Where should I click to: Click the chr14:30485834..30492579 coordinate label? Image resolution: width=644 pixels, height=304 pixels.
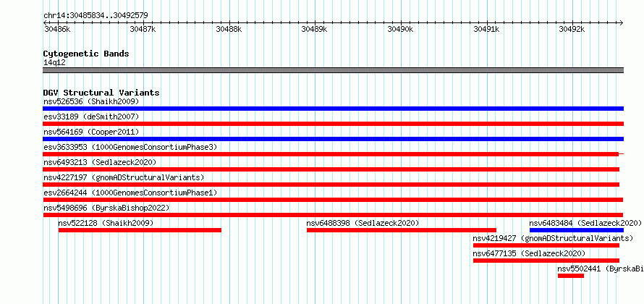coord(96,16)
